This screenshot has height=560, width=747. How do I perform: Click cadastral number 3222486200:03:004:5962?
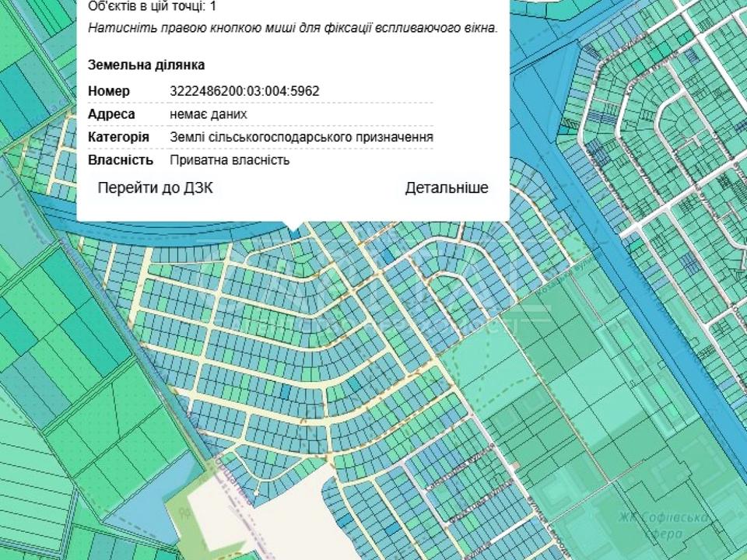coord(244,91)
